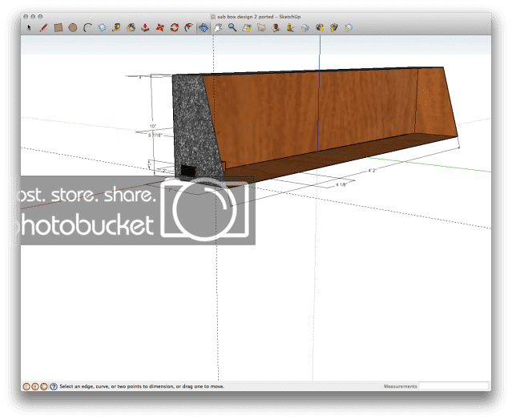The image size is (512, 420).
Task: Choose the Rectangle tool
Action: 58,27
